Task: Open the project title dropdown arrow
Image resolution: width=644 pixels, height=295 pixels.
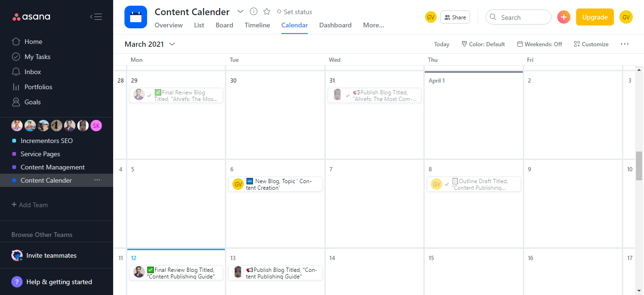Action: (x=240, y=12)
